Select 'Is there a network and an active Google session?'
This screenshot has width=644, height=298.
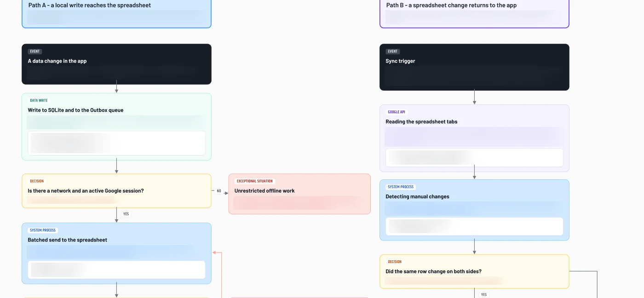pyautogui.click(x=116, y=191)
